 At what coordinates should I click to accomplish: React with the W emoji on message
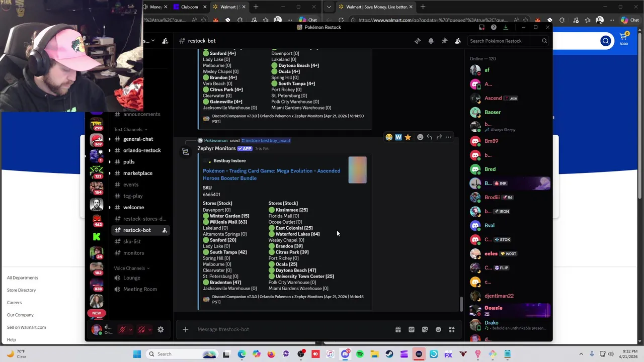coord(398,137)
